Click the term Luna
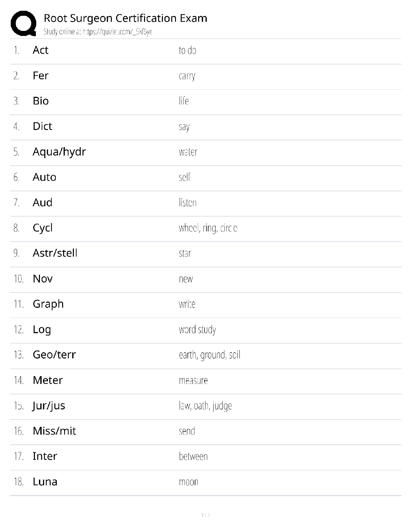This screenshot has height=532, width=411. coord(45,482)
